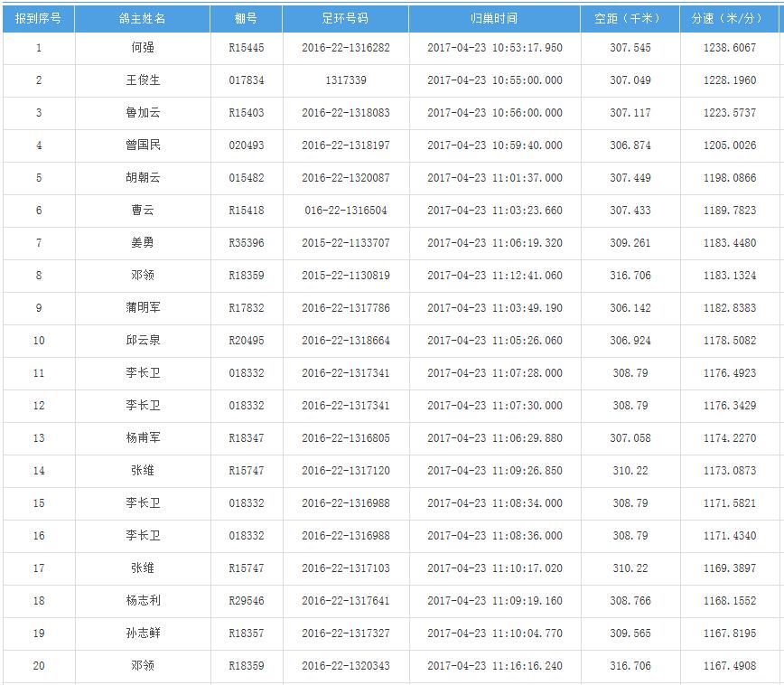Select the 空距（千米） column header
The height and width of the screenshot is (685, 784).
[630, 18]
